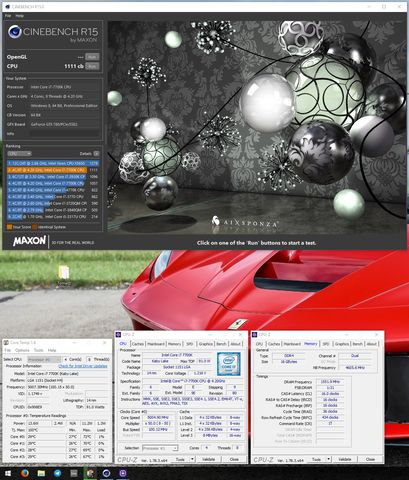Screen dimensions: 409x480
Task: Click the orange Your Score legend swatch
Action: pyautogui.click(x=9, y=227)
